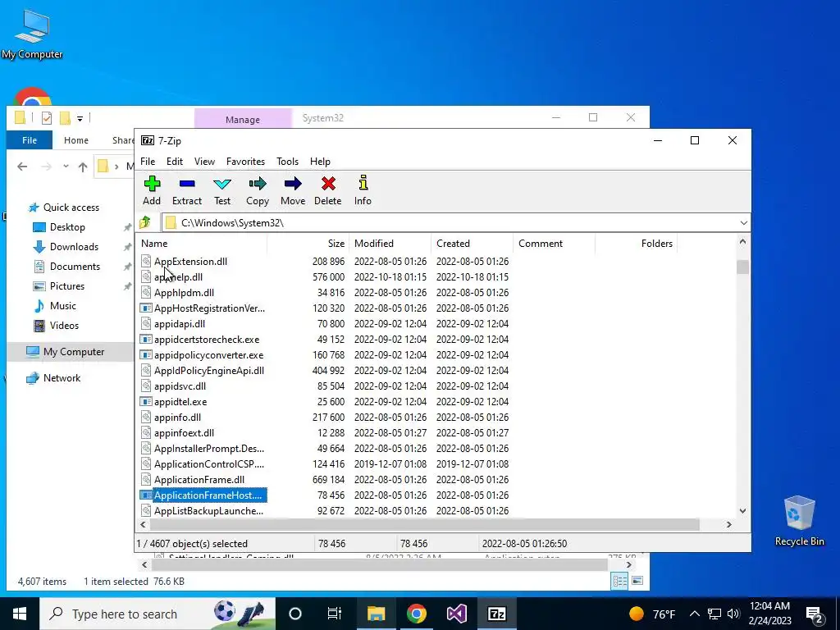840x630 pixels.
Task: Go up one folder level in 7-Zip
Action: click(x=144, y=222)
